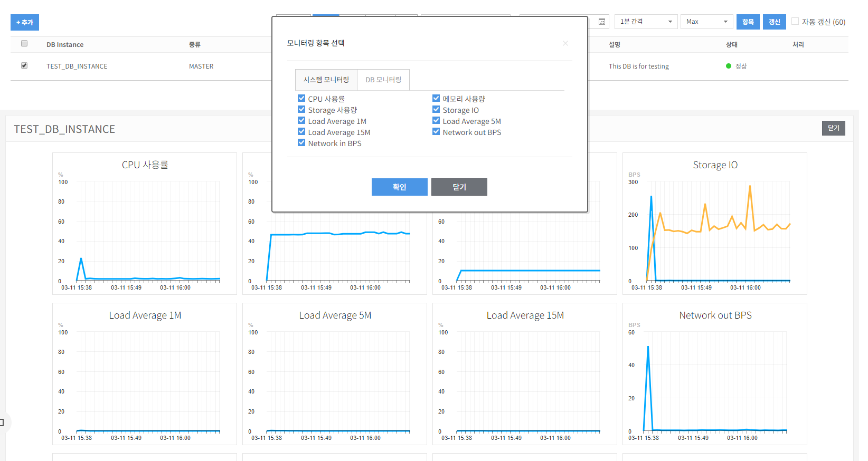
Task: Click the TEST_DB_INSTANCE name in table
Action: pyautogui.click(x=77, y=66)
